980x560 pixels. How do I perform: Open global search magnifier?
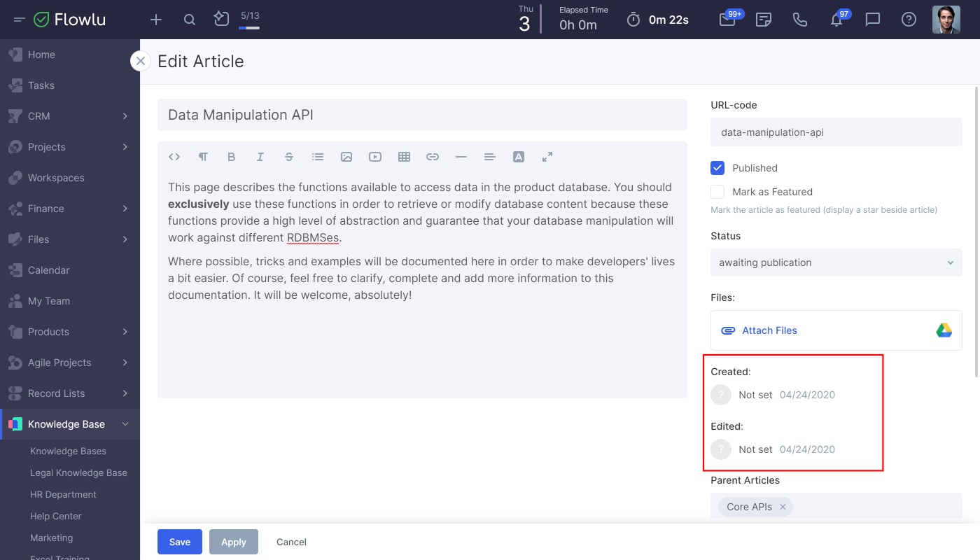click(190, 20)
